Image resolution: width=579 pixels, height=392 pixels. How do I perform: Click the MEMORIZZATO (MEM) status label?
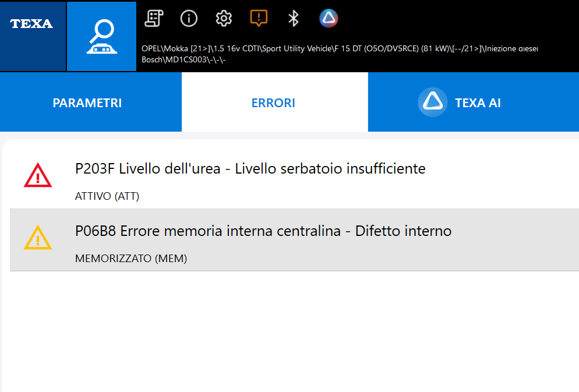(x=131, y=259)
